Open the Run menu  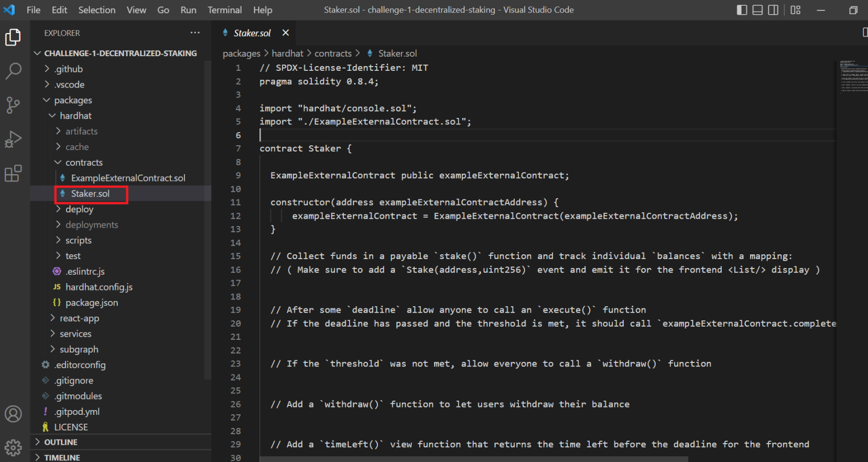click(188, 10)
